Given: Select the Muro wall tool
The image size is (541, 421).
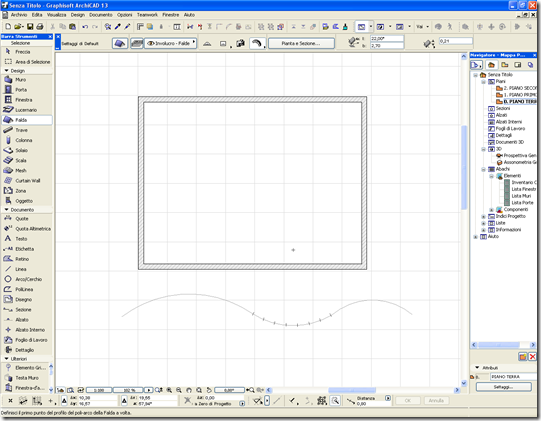Looking at the screenshot, I should pos(27,79).
